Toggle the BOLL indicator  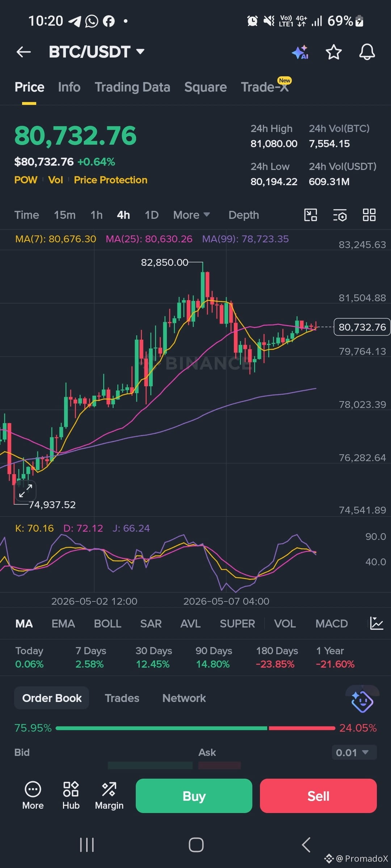pyautogui.click(x=108, y=624)
